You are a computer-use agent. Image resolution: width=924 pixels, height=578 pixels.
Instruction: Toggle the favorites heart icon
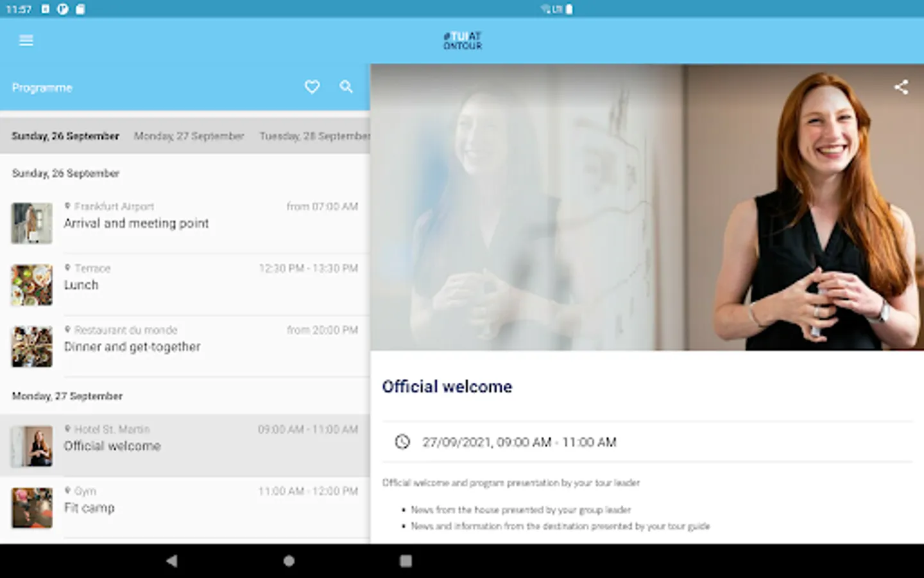pos(312,87)
